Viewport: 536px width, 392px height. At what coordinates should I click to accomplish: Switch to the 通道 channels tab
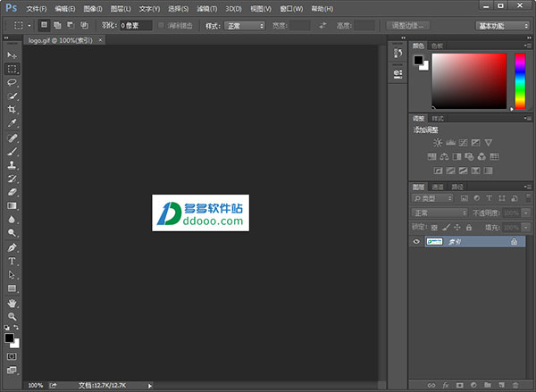(x=438, y=187)
